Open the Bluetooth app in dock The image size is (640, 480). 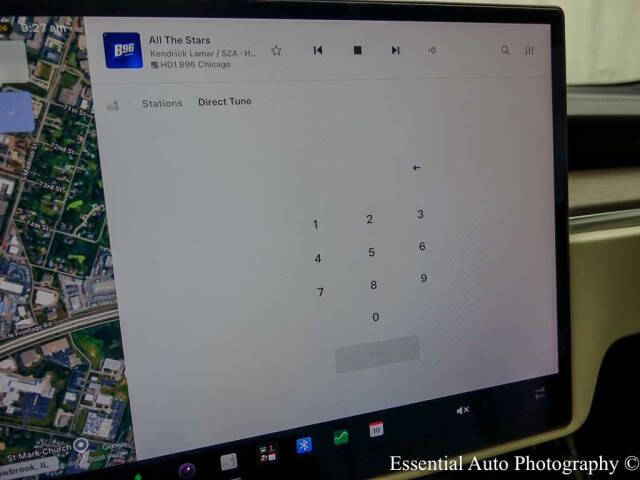pos(304,445)
